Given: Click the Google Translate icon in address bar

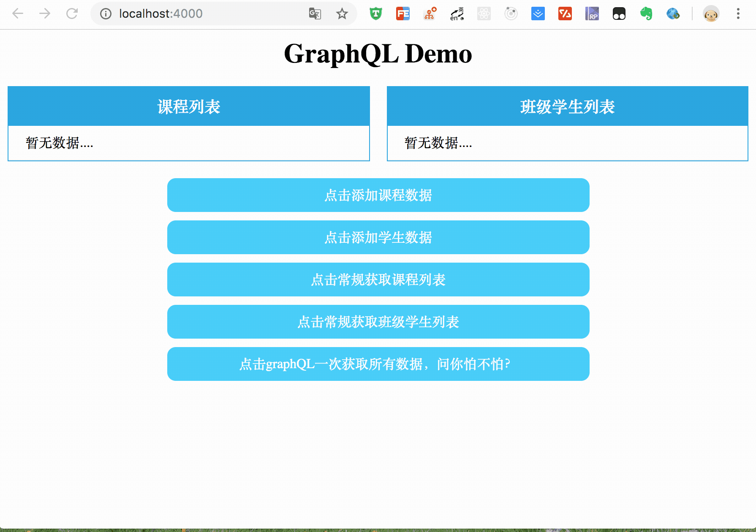Looking at the screenshot, I should tap(315, 14).
